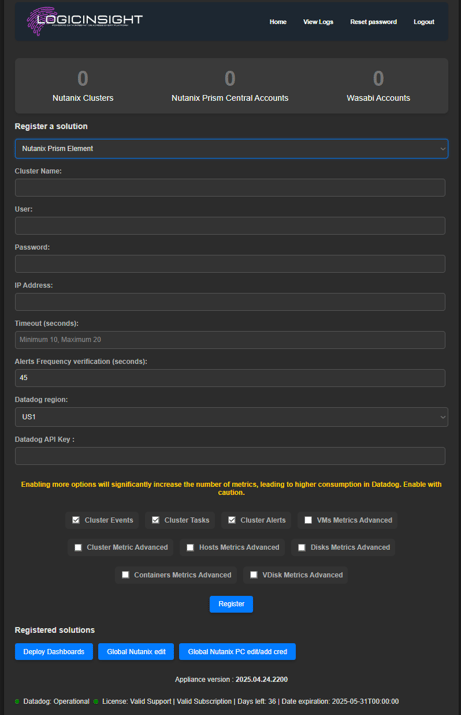
Task: Click the Deploy Dashboards button
Action: pos(54,652)
